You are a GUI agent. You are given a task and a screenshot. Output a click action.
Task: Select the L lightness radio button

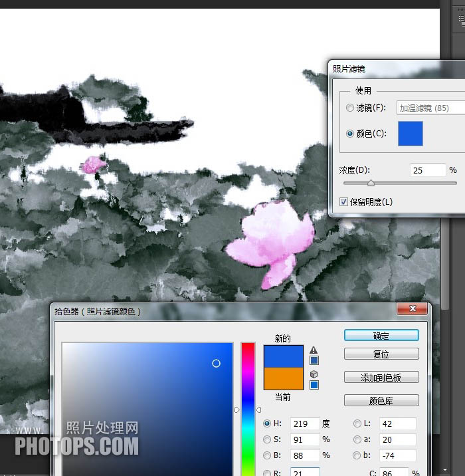coord(357,423)
